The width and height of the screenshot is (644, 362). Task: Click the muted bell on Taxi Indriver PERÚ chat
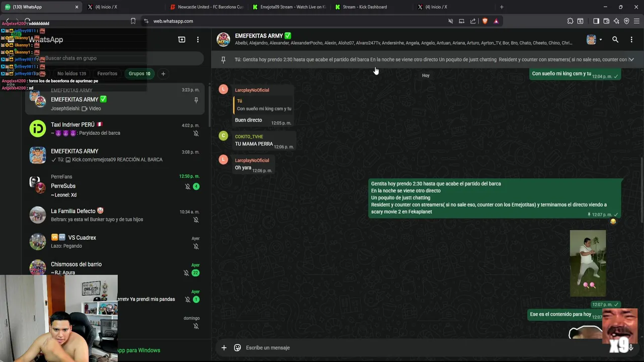click(x=196, y=133)
